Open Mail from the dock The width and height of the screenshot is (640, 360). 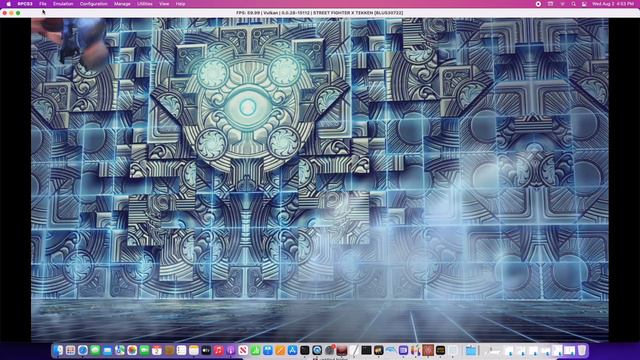click(x=107, y=350)
